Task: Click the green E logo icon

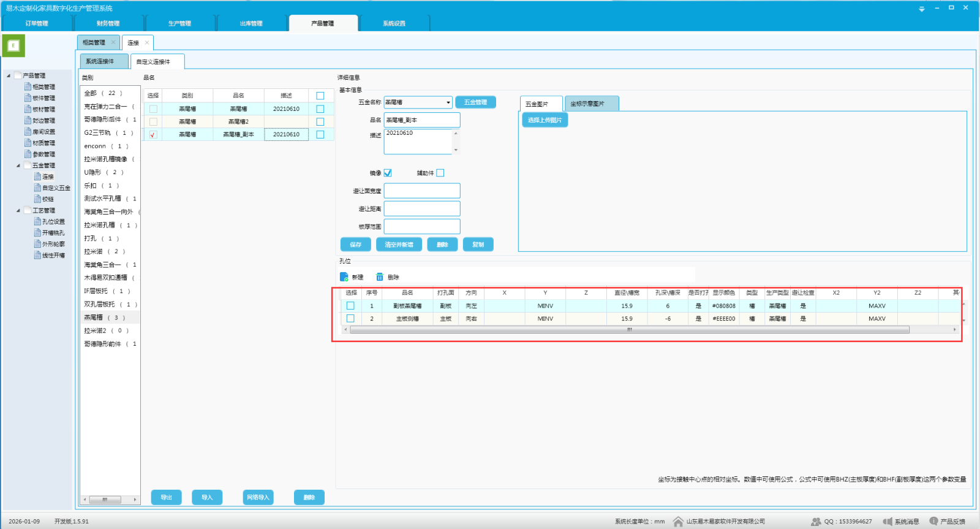Action: coord(13,45)
